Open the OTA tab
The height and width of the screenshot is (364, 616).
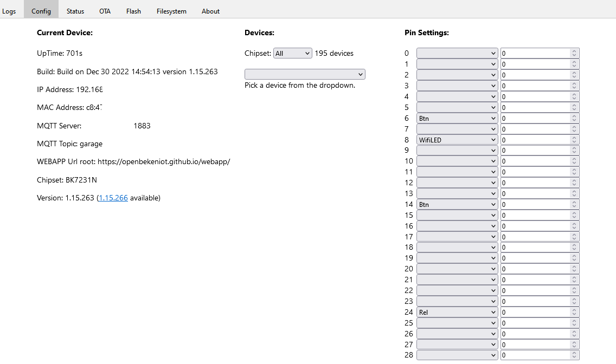point(105,11)
